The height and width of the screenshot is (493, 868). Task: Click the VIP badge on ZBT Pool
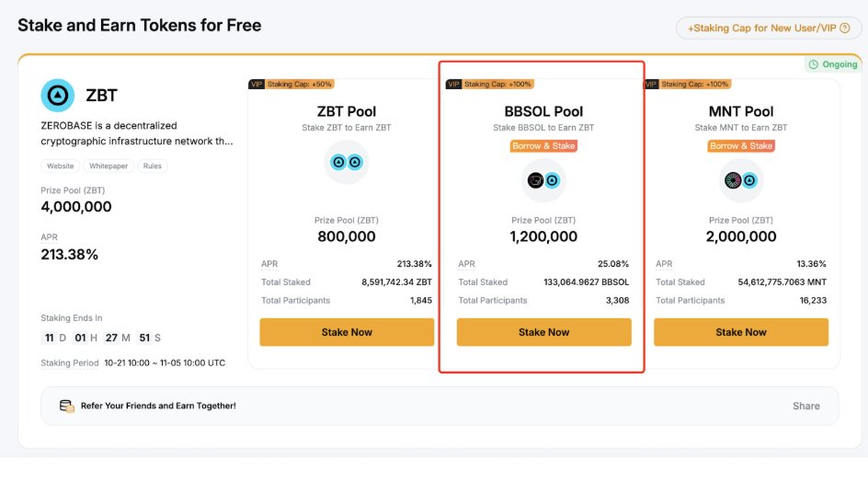coord(257,84)
